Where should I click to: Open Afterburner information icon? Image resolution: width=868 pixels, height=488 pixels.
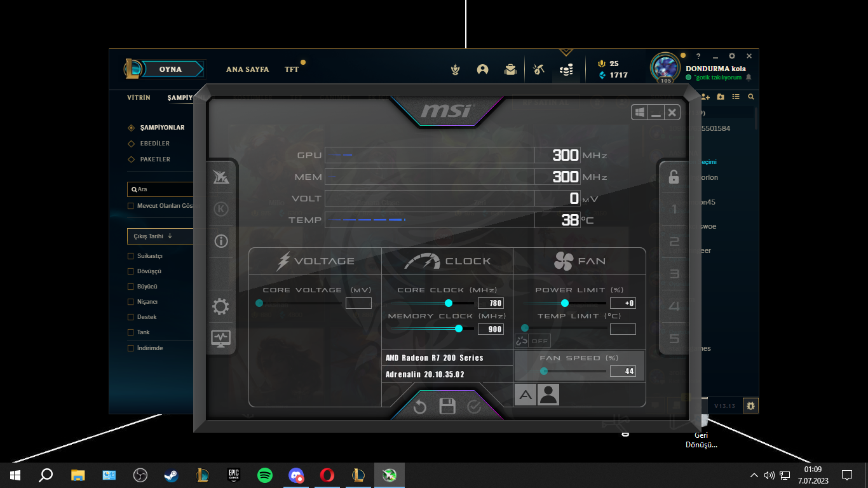tap(221, 241)
